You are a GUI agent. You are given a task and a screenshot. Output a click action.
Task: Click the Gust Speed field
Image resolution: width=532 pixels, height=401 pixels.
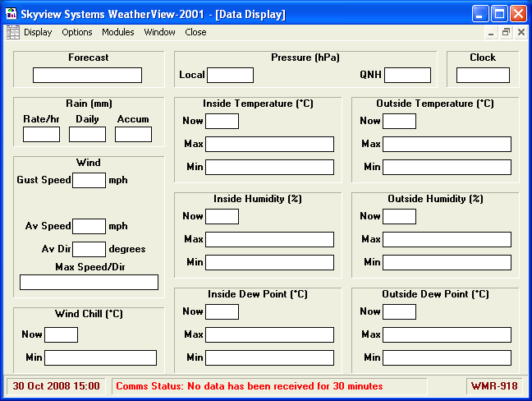(x=89, y=180)
